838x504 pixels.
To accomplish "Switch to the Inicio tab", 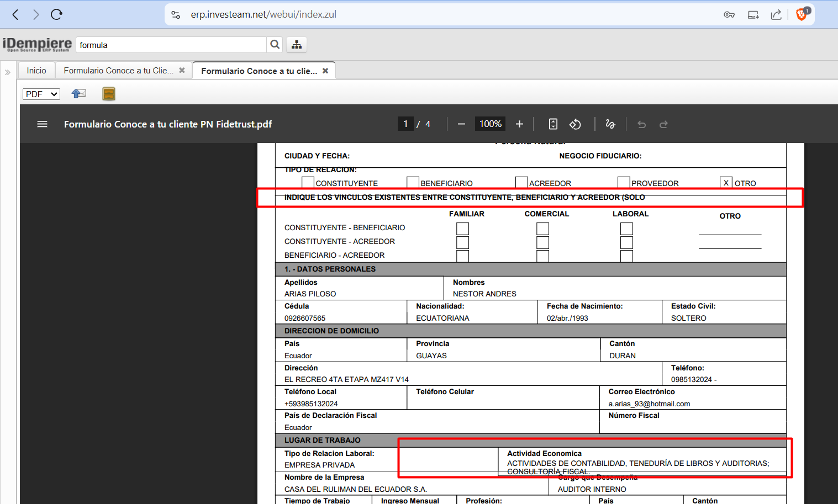I will (x=36, y=71).
